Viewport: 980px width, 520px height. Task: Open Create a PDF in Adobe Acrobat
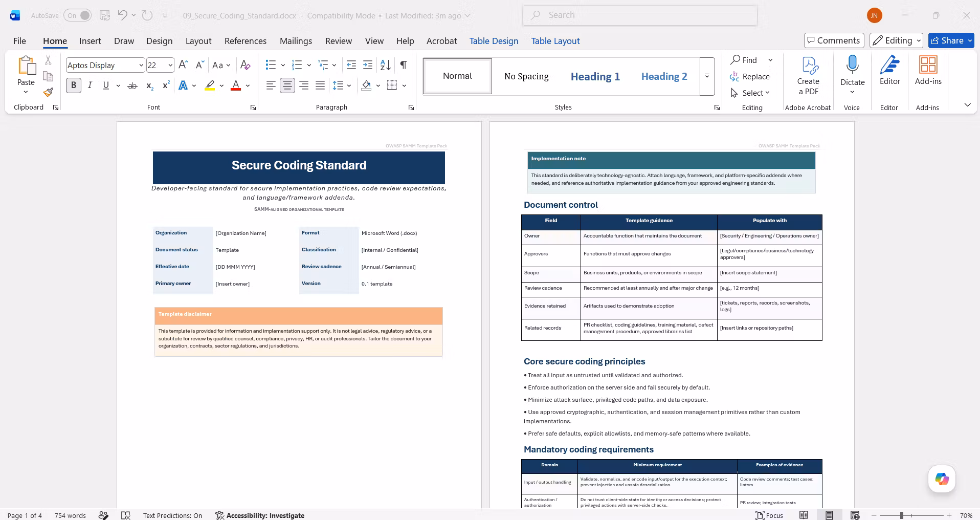point(808,76)
